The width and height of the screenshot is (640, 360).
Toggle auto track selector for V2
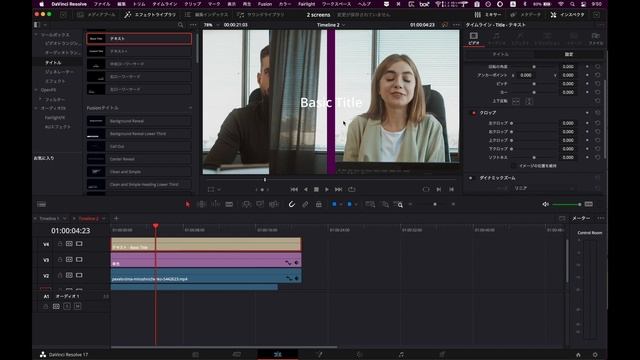pyautogui.click(x=69, y=276)
